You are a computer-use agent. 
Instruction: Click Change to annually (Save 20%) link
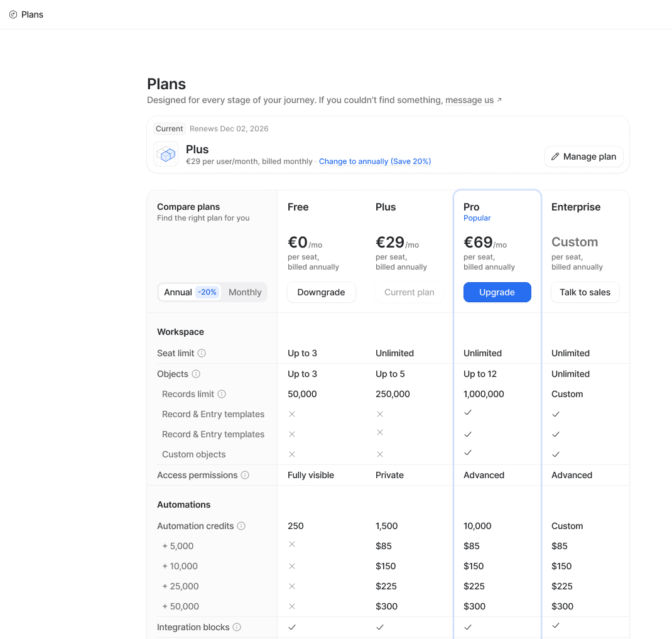pyautogui.click(x=374, y=161)
